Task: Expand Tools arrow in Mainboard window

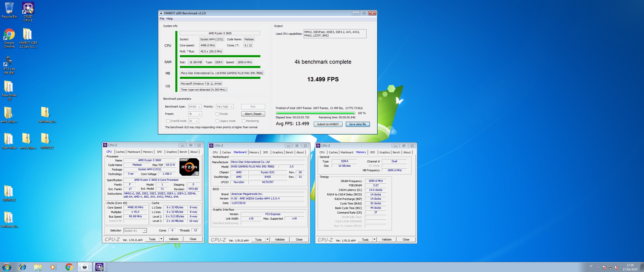Action: coord(267,240)
